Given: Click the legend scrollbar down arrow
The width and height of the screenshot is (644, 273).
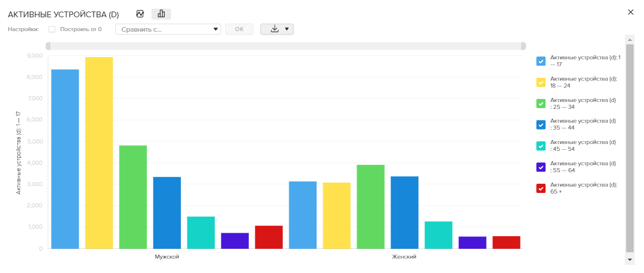Looking at the screenshot, I should [x=629, y=260].
